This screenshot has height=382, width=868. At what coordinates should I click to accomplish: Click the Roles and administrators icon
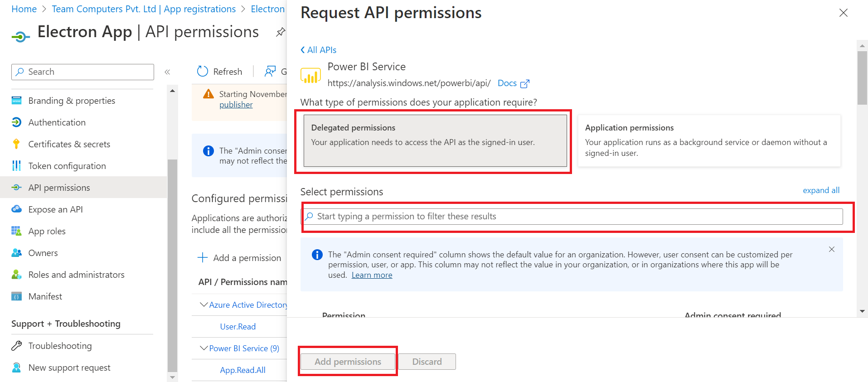click(x=17, y=274)
